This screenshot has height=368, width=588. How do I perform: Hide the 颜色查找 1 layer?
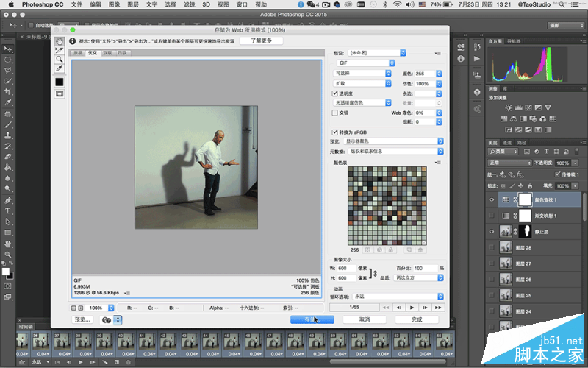click(x=492, y=199)
